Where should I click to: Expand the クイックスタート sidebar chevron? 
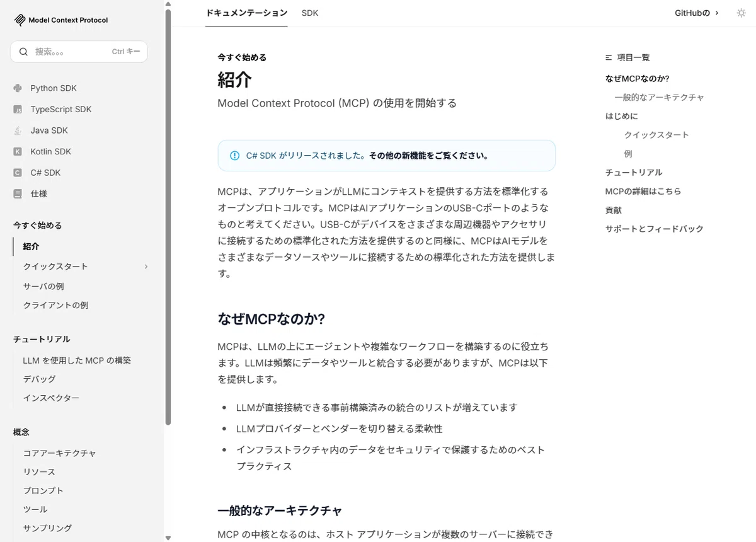coord(146,267)
